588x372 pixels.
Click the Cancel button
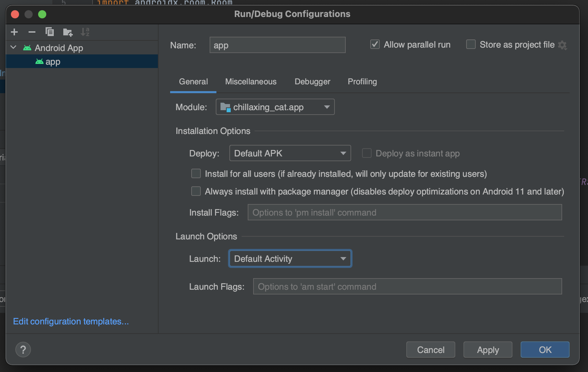(430, 350)
